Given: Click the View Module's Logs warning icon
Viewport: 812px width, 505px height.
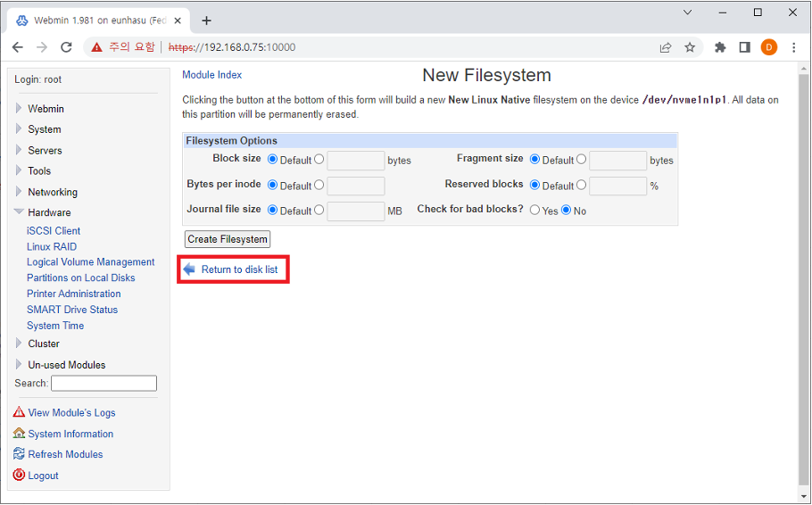Looking at the screenshot, I should (x=20, y=412).
